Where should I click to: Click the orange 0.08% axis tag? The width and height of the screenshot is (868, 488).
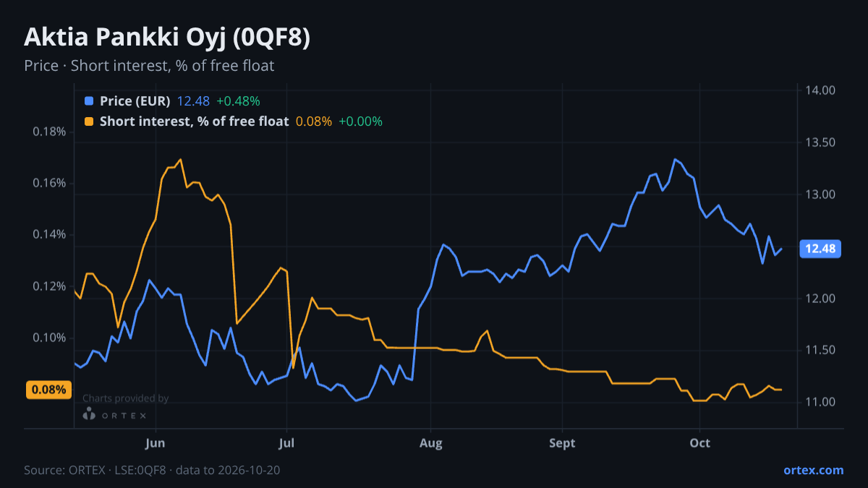49,390
